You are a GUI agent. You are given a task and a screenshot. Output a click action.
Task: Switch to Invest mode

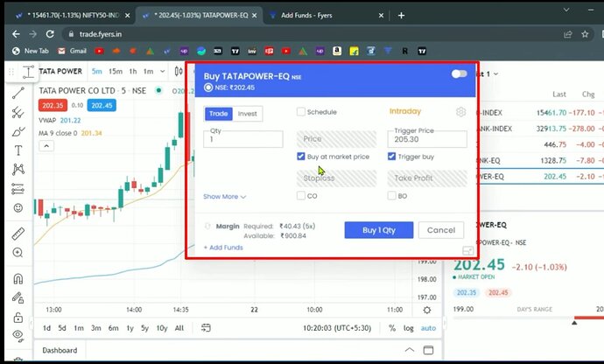248,114
